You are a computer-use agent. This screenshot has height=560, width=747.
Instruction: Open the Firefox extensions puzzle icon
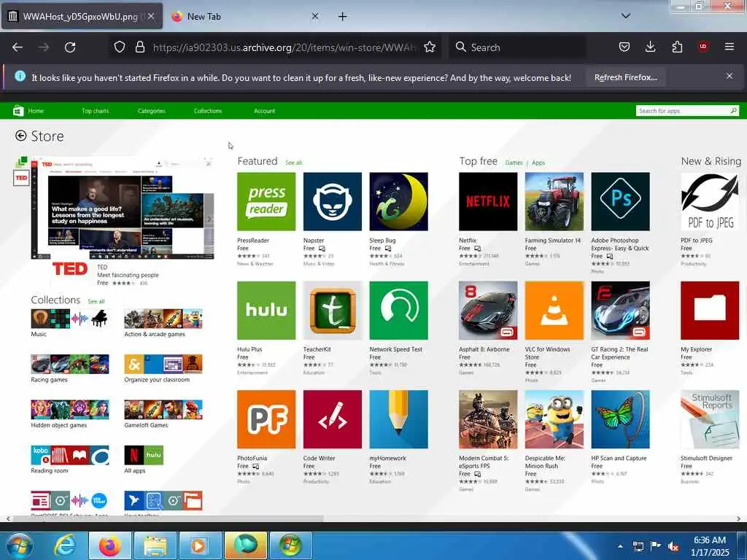click(677, 47)
